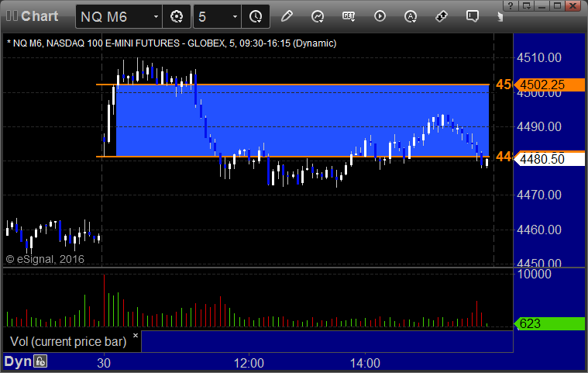Click the 30 time axis label
The image size is (588, 373).
104,363
